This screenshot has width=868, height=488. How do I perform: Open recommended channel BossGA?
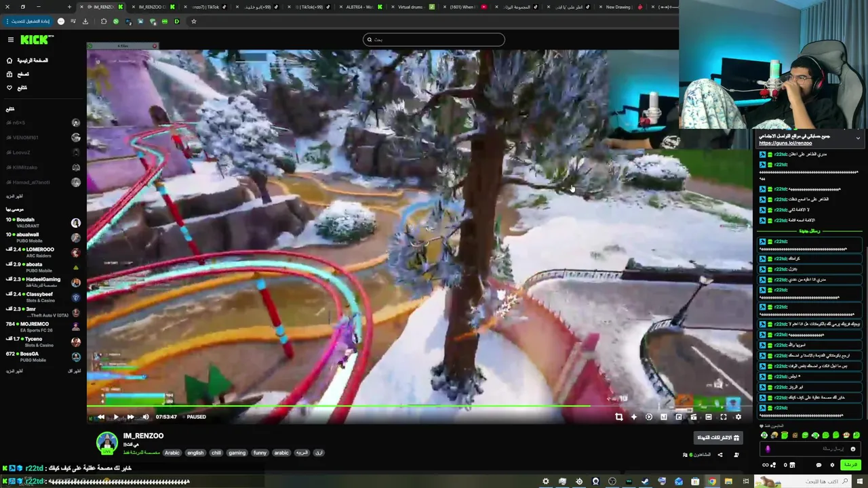[43, 357]
